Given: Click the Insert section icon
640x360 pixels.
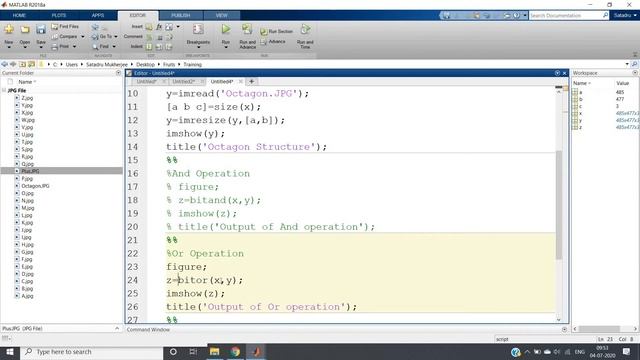Looking at the screenshot, I should point(149,27).
